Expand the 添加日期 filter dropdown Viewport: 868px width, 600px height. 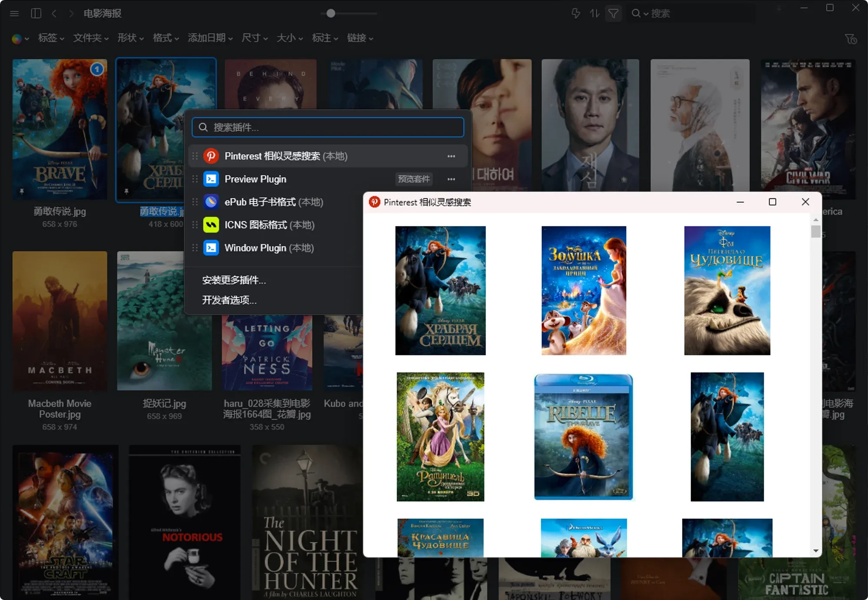pos(210,38)
